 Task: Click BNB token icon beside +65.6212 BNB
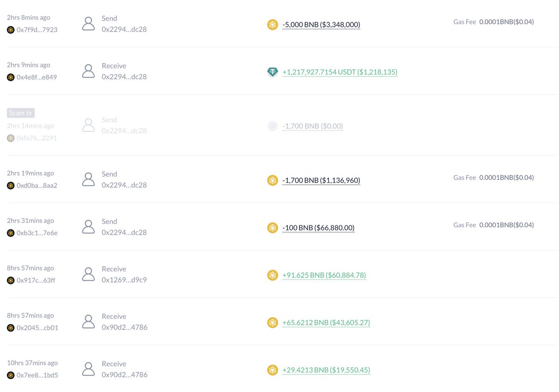(x=273, y=323)
